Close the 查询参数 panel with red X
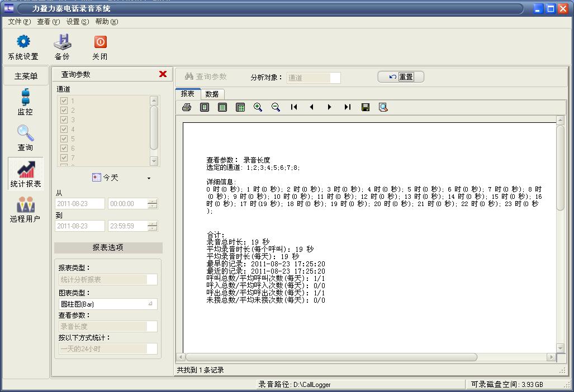 (163, 74)
